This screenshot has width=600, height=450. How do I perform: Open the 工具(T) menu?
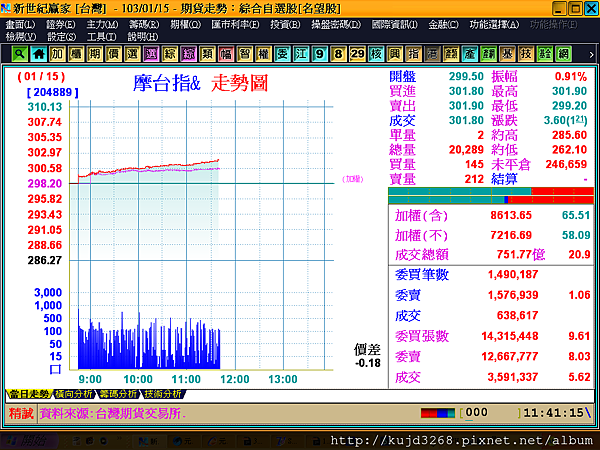[101, 37]
